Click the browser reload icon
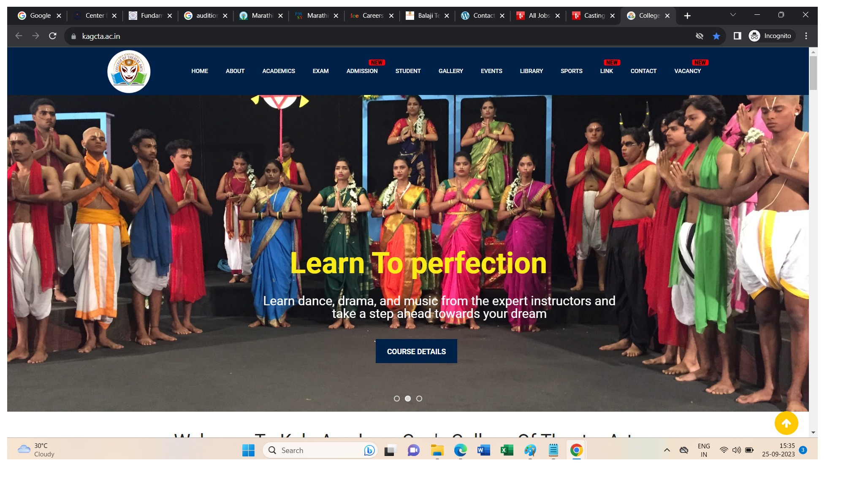868x483 pixels. (x=53, y=36)
